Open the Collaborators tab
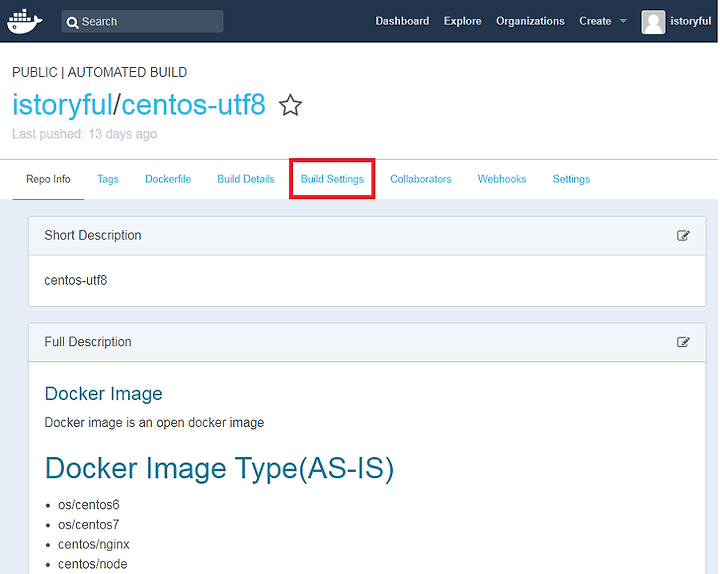This screenshot has width=720, height=574. (x=421, y=179)
